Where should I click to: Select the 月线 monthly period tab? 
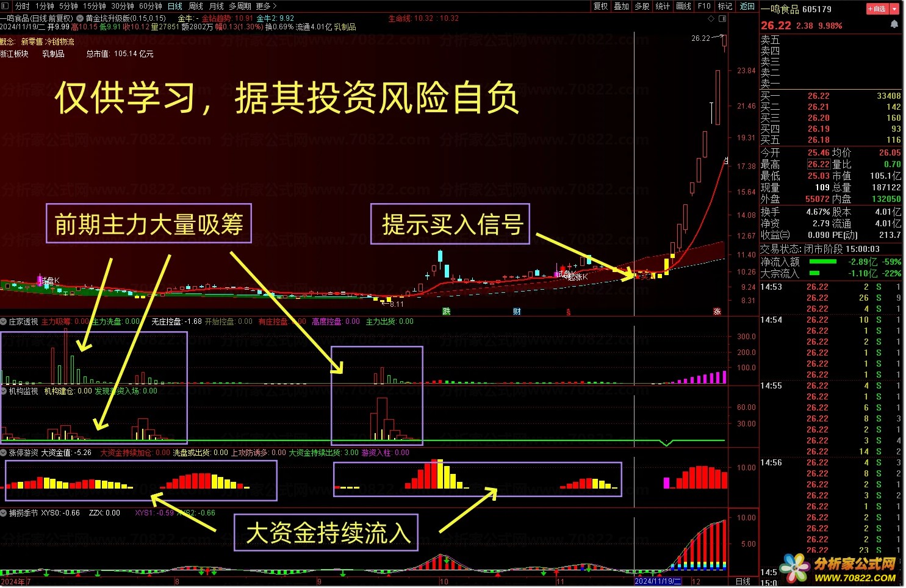pos(217,6)
